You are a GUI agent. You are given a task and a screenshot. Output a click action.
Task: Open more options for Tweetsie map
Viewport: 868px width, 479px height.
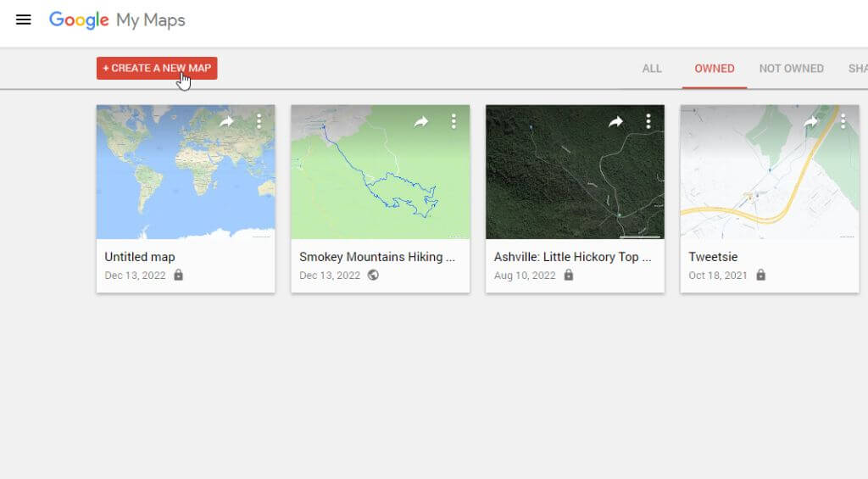click(843, 122)
